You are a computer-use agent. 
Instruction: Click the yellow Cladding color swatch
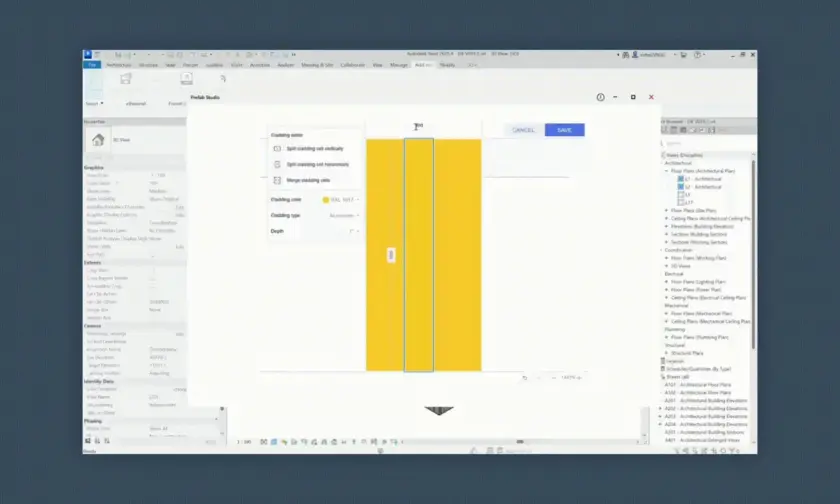click(325, 200)
